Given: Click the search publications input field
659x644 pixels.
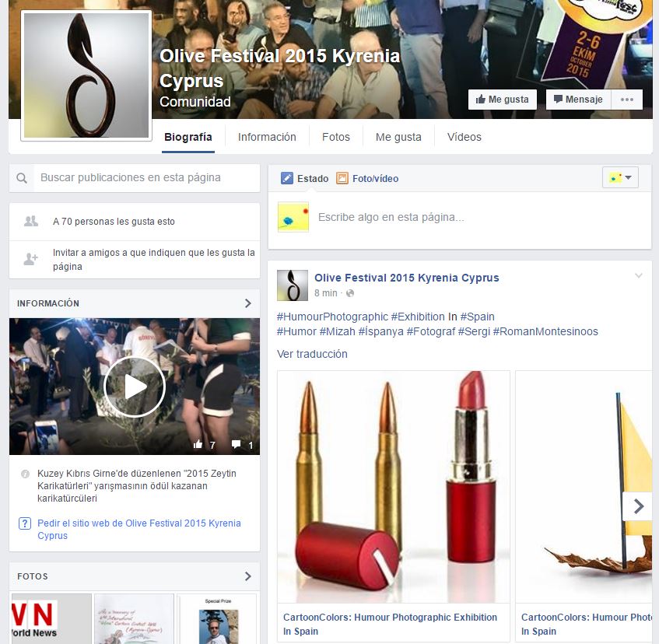Looking at the screenshot, I should point(146,178).
